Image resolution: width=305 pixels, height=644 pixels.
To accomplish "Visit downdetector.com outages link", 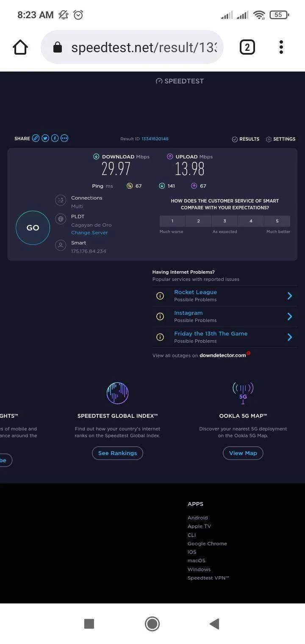I will (x=223, y=355).
